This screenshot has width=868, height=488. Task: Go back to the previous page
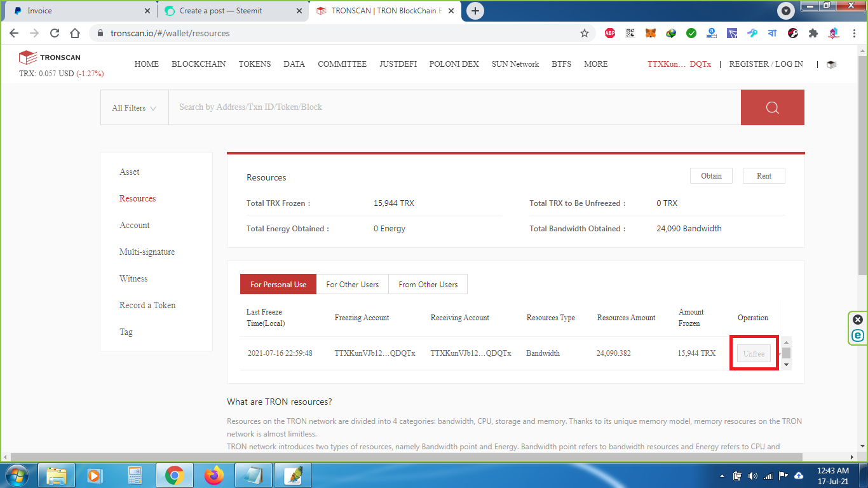(14, 33)
